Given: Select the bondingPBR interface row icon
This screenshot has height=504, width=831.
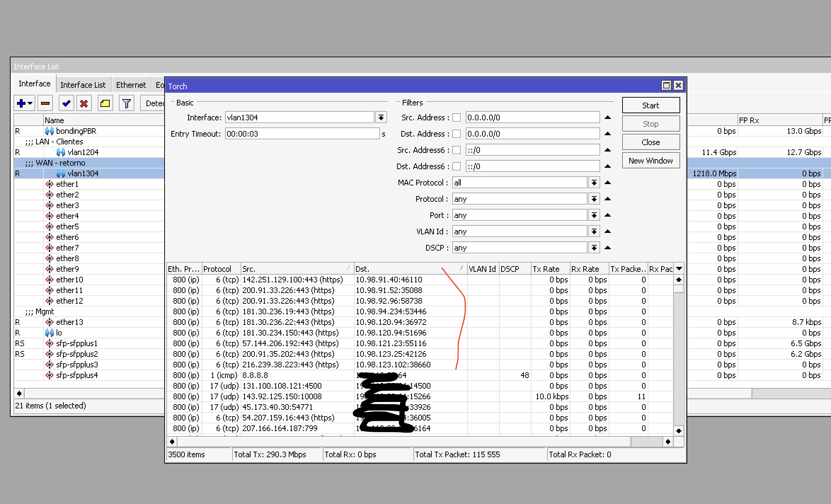Looking at the screenshot, I should pos(50,131).
